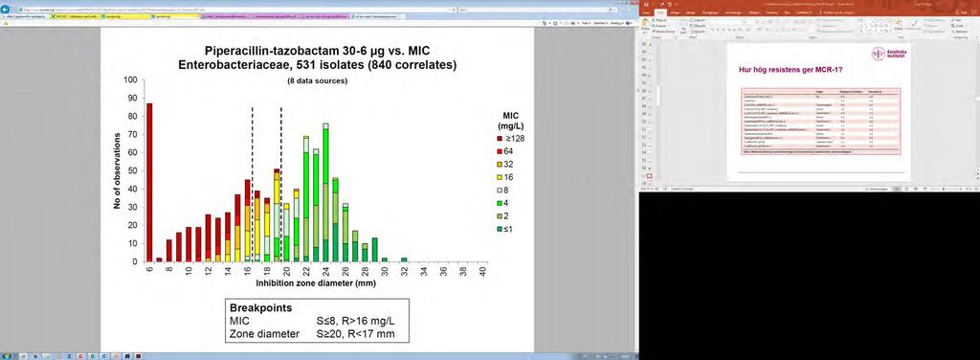Screen dimensions: 980x360
Task: Click the Find (Sök) icon in ribbon
Action: [953, 20]
